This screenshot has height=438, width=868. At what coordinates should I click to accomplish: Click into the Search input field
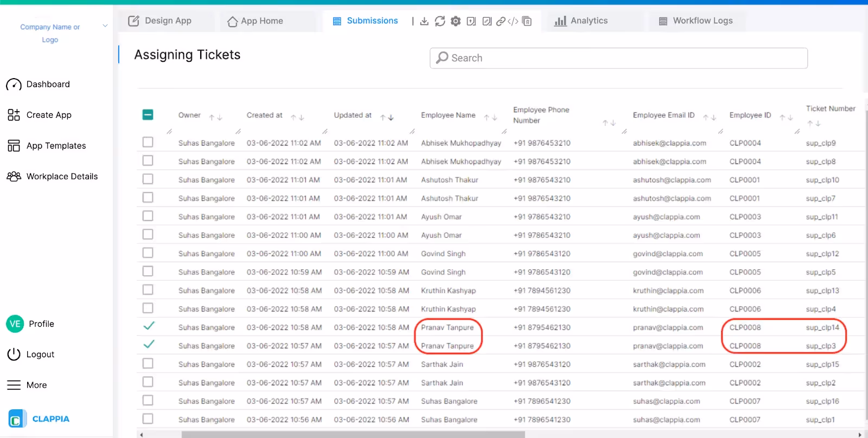[x=618, y=58]
